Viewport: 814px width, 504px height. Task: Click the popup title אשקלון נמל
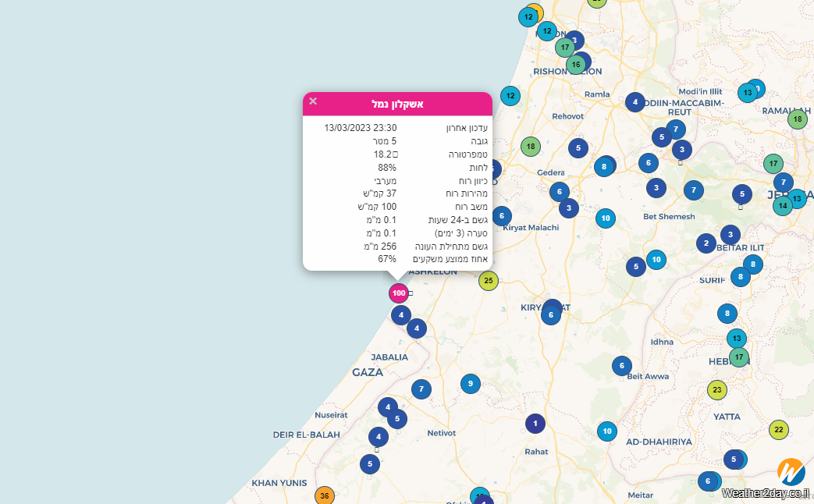(x=397, y=104)
